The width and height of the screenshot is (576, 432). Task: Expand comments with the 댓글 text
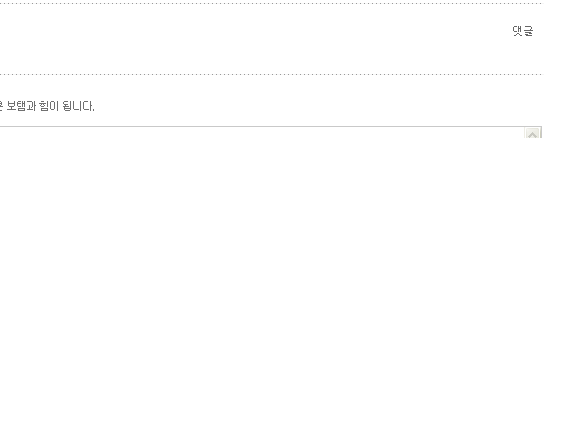522,31
